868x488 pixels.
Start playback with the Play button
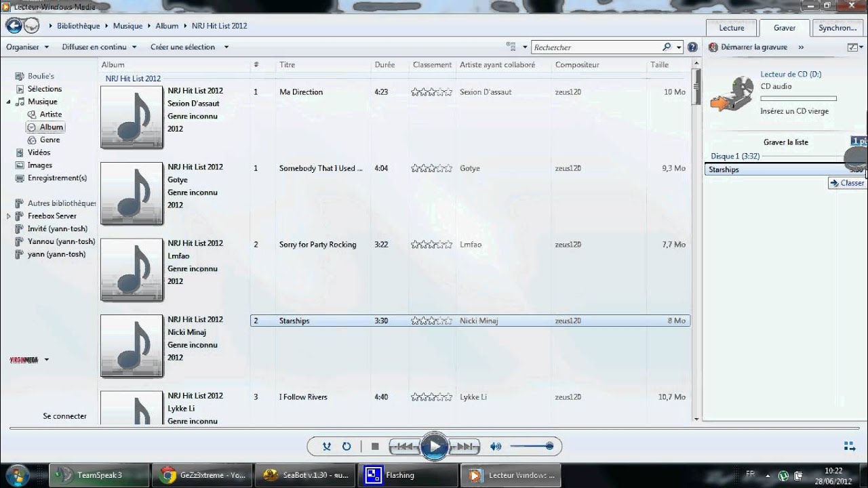tap(434, 446)
